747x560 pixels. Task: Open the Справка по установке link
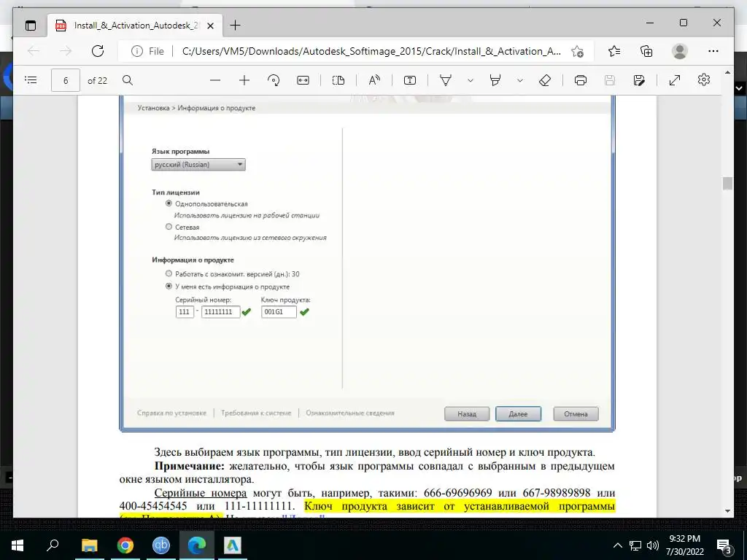(x=172, y=413)
